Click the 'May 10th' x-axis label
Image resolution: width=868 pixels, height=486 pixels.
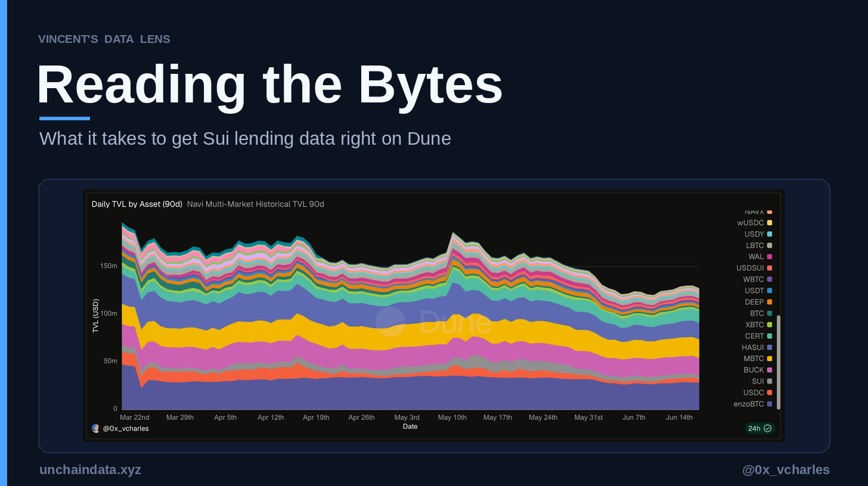tap(452, 418)
